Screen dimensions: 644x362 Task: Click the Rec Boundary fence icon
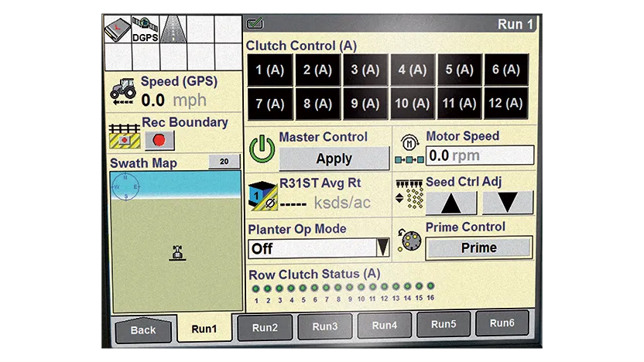click(124, 136)
